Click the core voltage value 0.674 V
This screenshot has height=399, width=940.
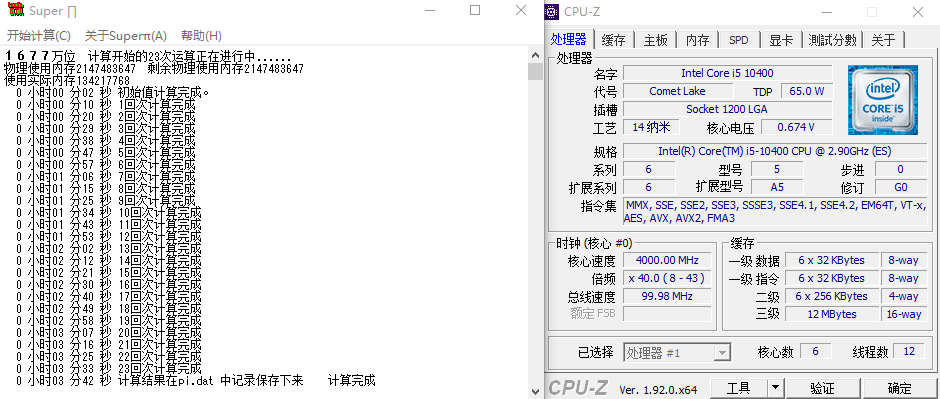tap(796, 127)
